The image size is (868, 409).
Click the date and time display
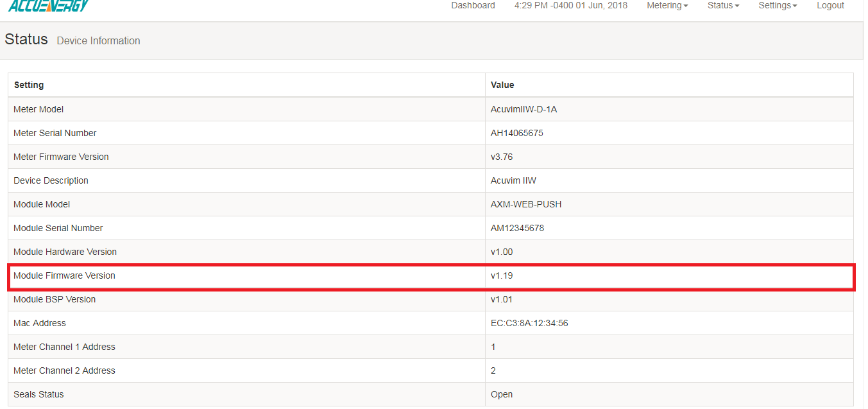click(571, 6)
